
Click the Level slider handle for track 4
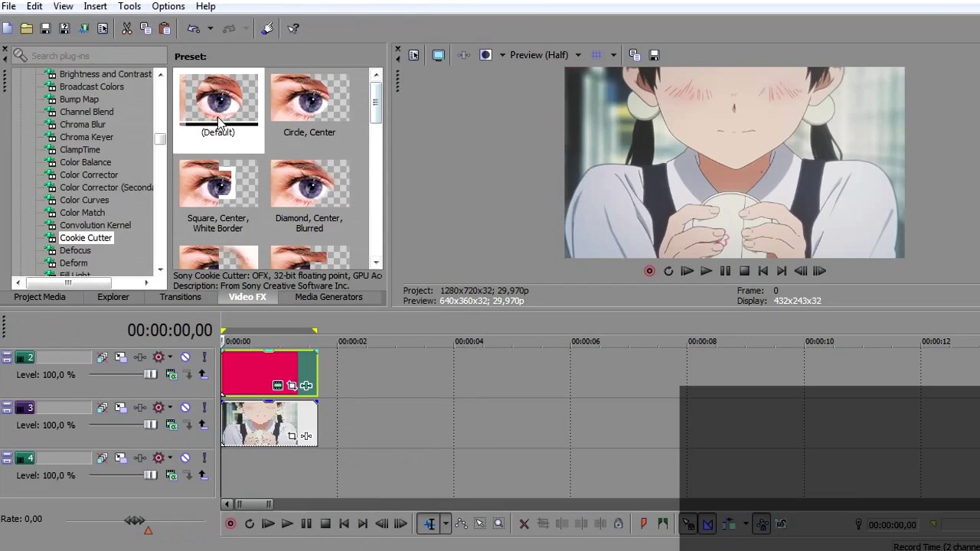click(150, 475)
